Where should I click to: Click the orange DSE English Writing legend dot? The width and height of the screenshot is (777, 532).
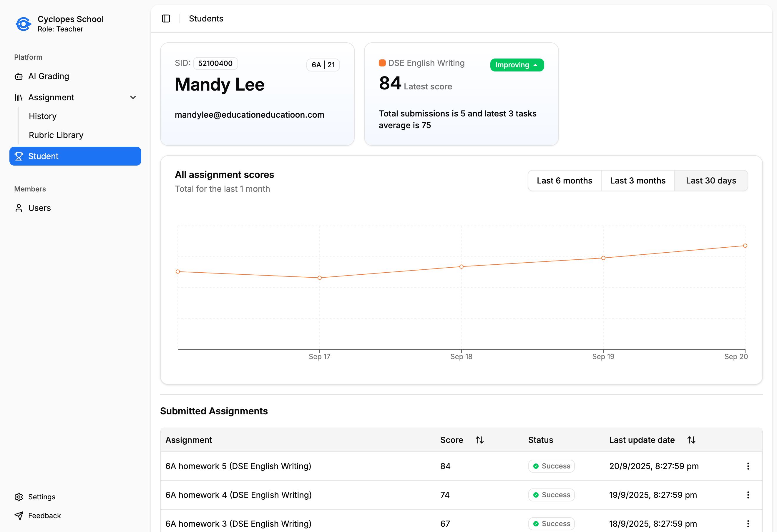(x=382, y=62)
